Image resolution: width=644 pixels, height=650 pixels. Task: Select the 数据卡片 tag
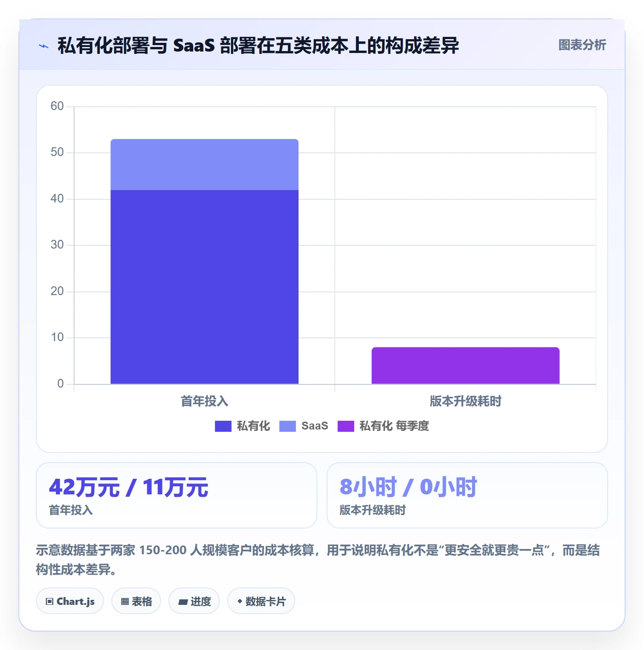pyautogui.click(x=261, y=601)
